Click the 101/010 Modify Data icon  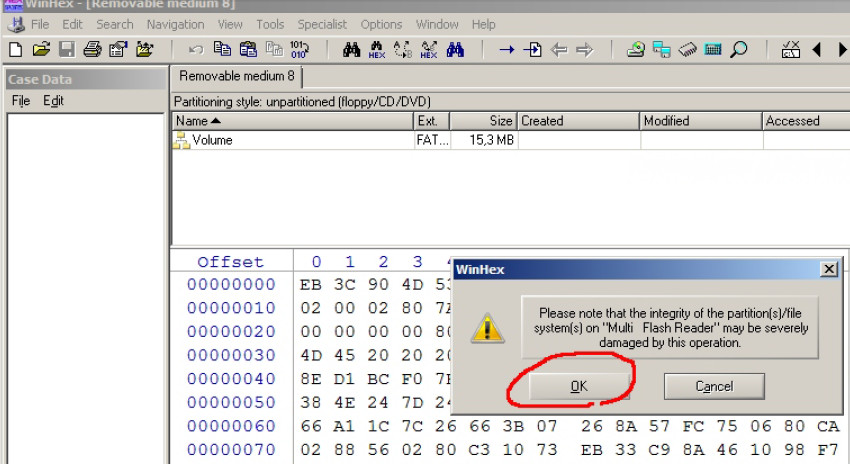click(299, 50)
